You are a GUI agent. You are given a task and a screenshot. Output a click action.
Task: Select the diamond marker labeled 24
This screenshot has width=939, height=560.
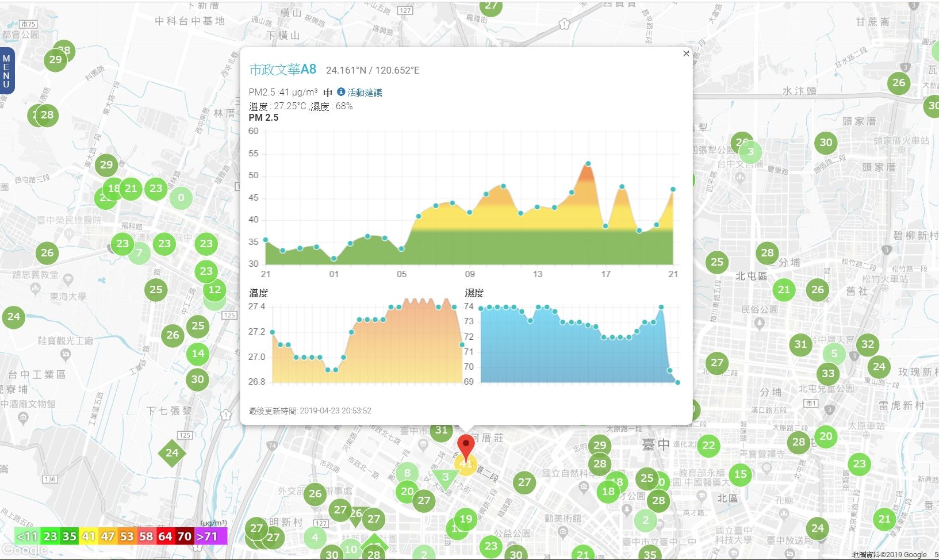pyautogui.click(x=172, y=453)
